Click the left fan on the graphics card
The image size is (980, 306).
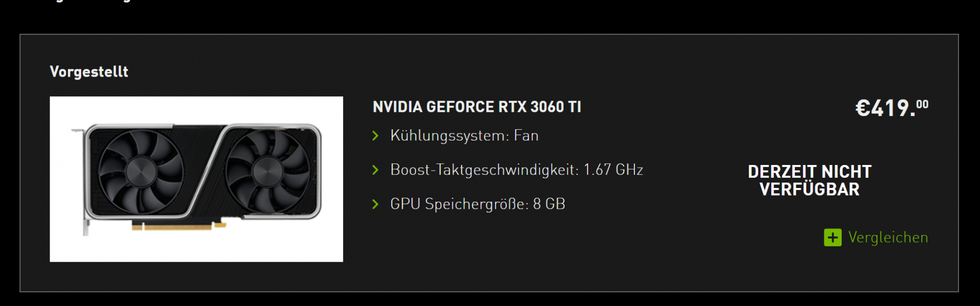(x=140, y=171)
